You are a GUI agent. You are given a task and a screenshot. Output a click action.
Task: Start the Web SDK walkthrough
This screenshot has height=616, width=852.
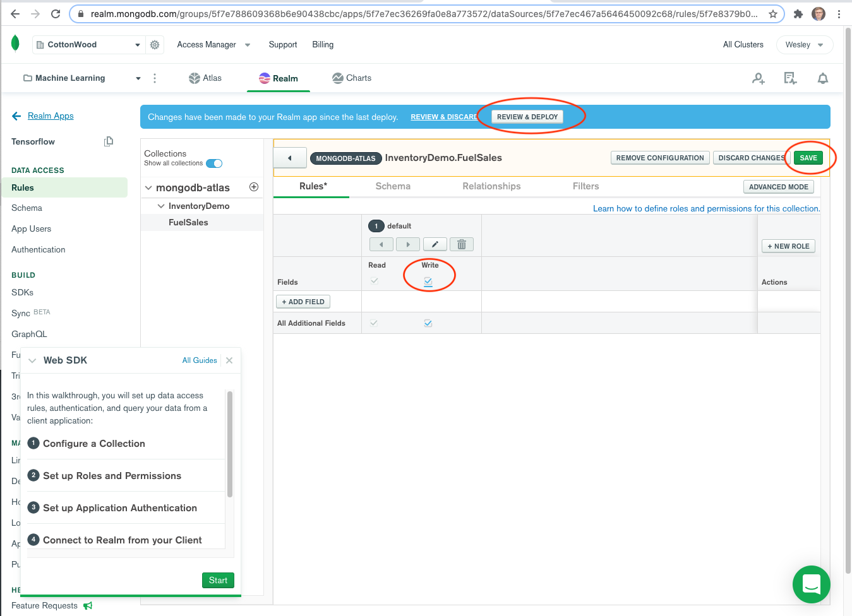point(218,580)
